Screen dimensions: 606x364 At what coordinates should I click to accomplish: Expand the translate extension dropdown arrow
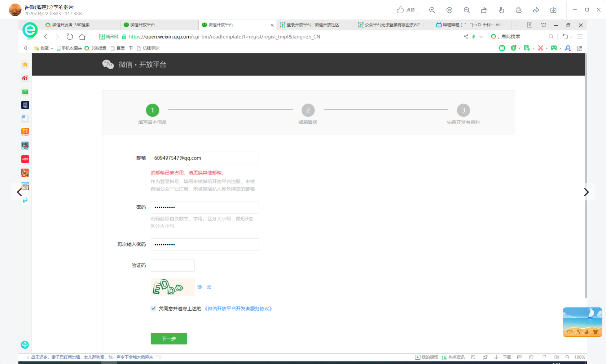(533, 48)
